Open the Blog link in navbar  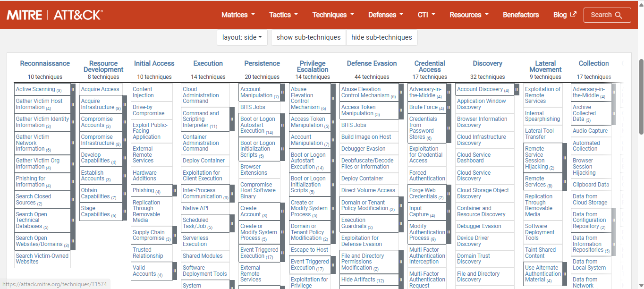[x=565, y=15]
